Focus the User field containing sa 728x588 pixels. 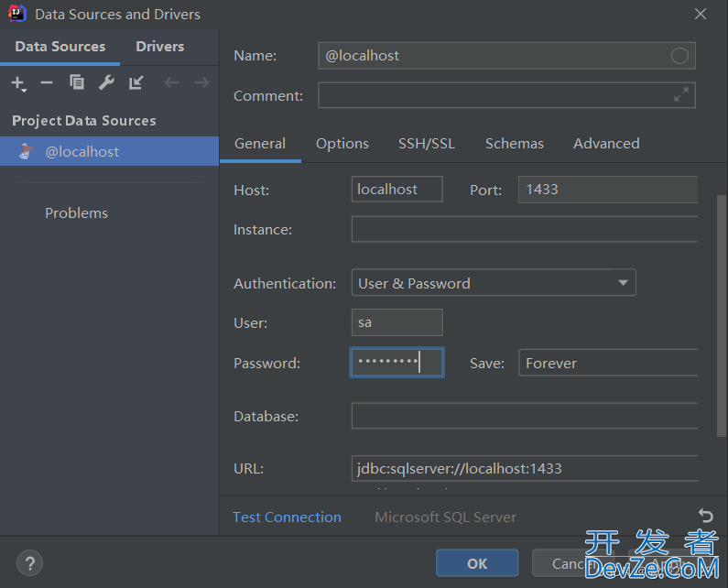(397, 322)
